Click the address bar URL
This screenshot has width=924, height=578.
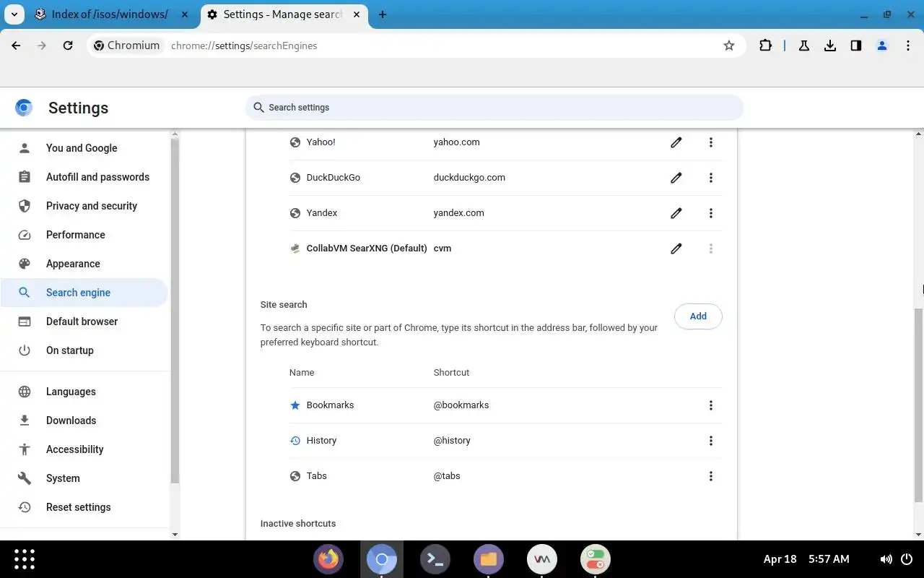tap(244, 46)
